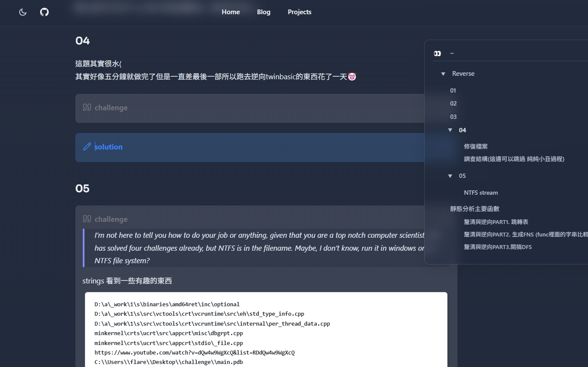Image resolution: width=588 pixels, height=367 pixels.
Task: Jump to Reverse heading in the outline
Action: 463,74
